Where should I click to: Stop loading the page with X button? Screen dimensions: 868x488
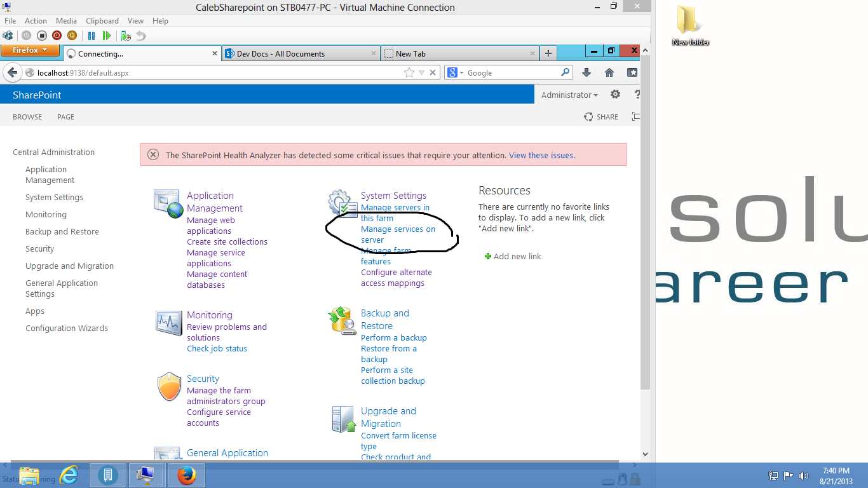(x=433, y=72)
